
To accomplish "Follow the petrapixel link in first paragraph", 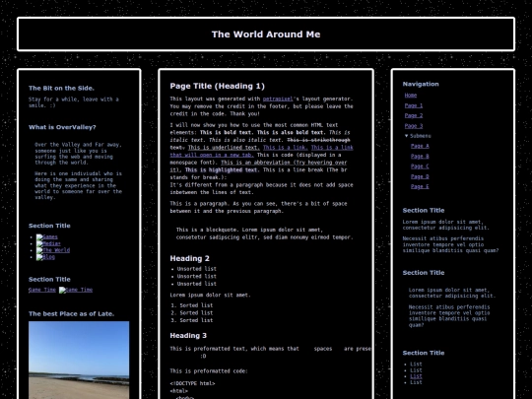I will click(x=278, y=99).
